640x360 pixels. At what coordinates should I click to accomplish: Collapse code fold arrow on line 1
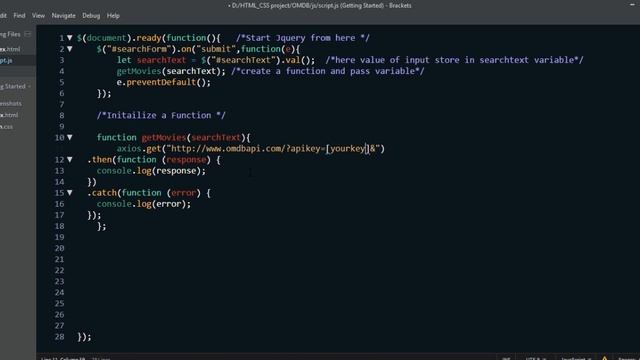pos(70,38)
